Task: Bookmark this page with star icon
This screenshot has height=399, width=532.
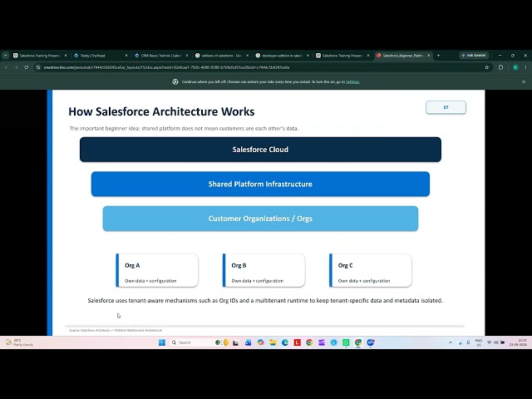Action: [x=486, y=67]
